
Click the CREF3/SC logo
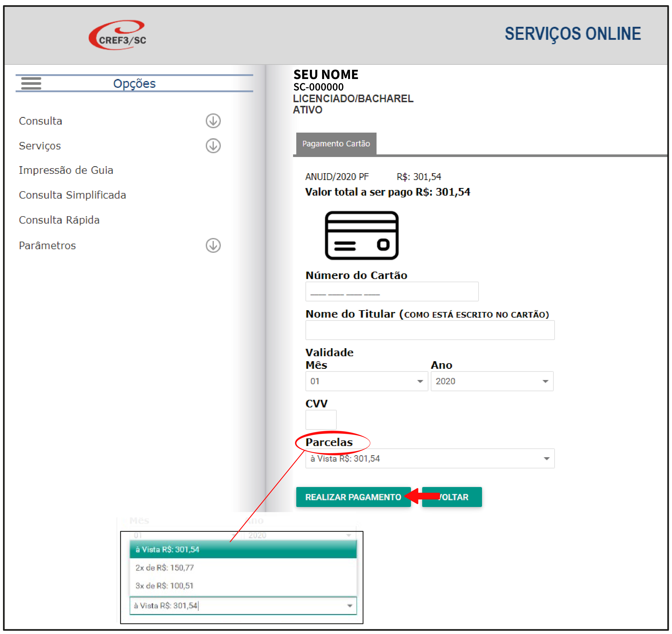(x=117, y=35)
